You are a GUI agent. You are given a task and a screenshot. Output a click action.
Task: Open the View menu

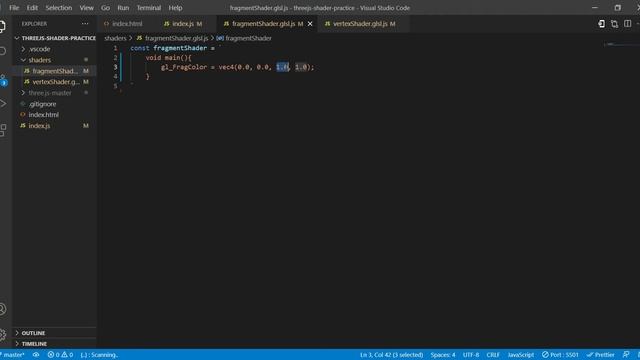pos(87,8)
